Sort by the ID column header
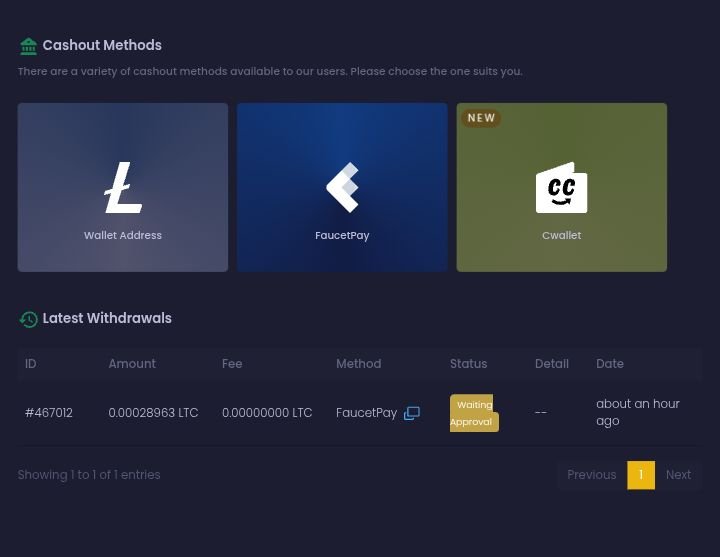 point(31,364)
